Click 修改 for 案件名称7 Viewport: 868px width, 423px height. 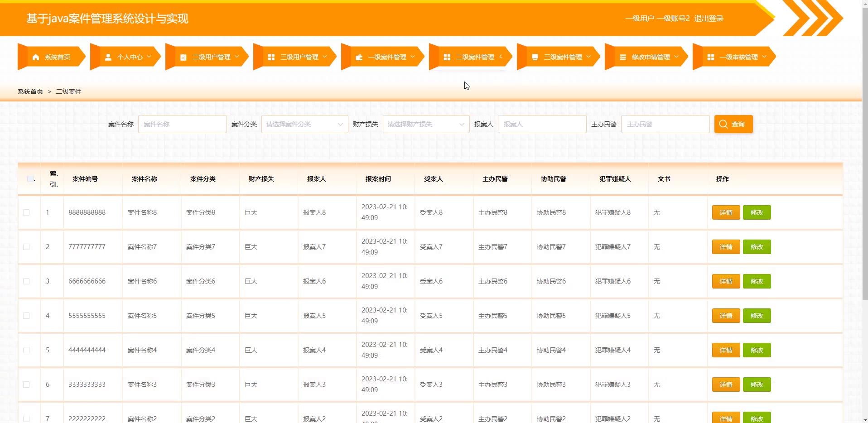[x=757, y=247]
